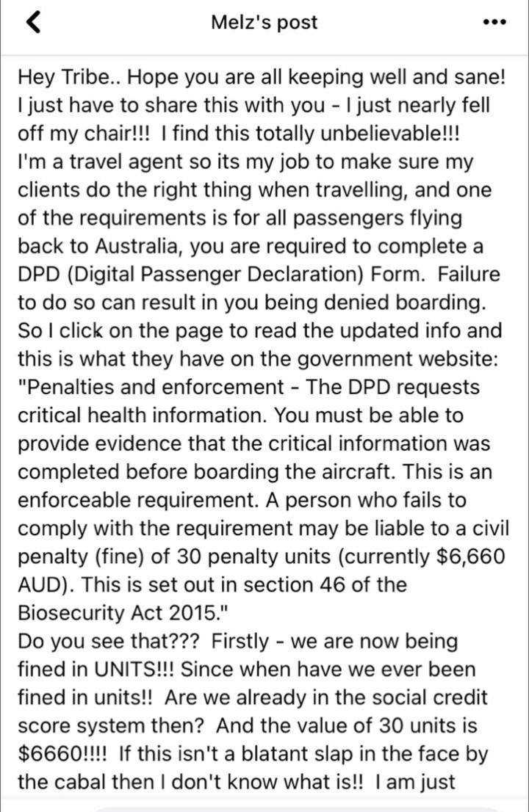Tap the "$6,660" fine amount
The image size is (529, 812).
pos(471,557)
